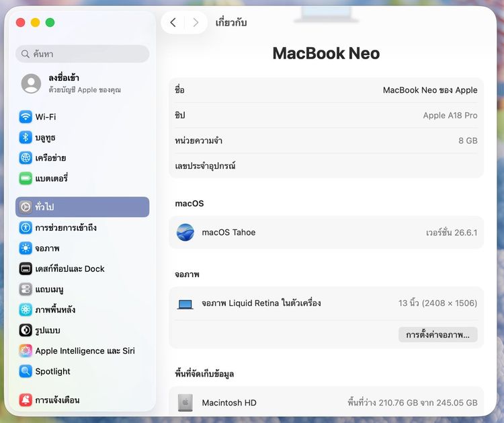Open the Network (เครือข่าย) globe icon
Image resolution: width=504 pixels, height=423 pixels.
point(26,158)
